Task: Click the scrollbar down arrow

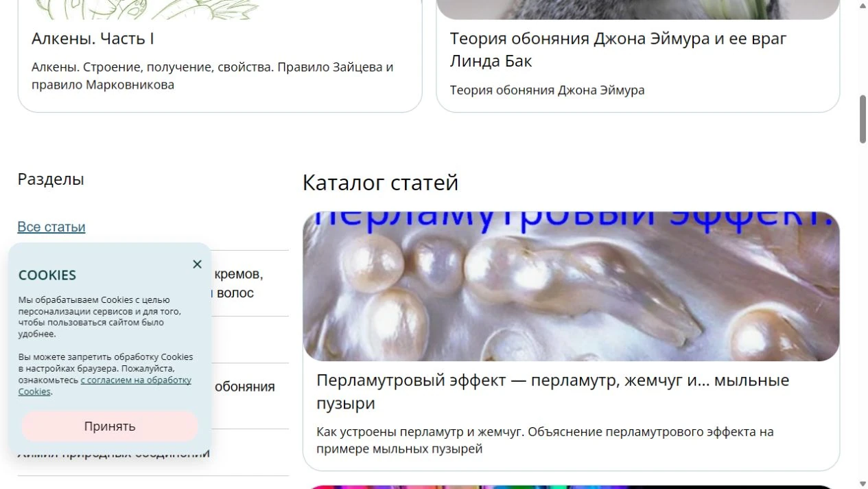Action: pos(863,484)
